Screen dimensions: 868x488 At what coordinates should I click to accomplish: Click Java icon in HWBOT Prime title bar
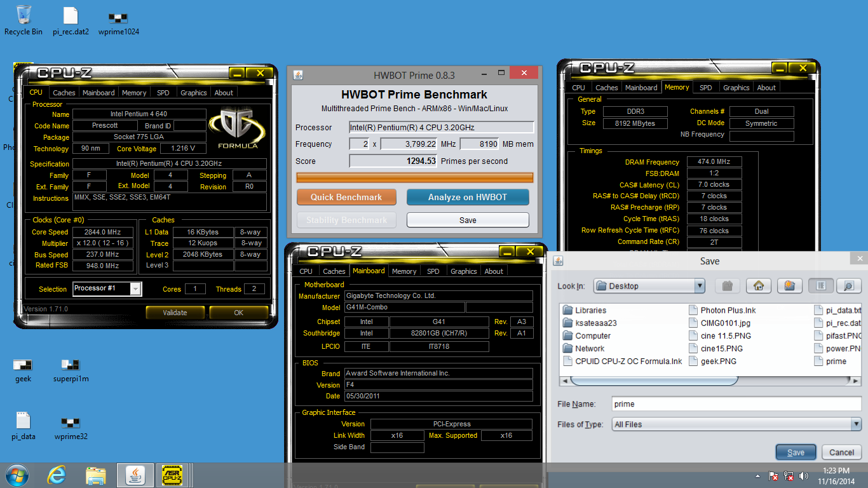point(297,75)
